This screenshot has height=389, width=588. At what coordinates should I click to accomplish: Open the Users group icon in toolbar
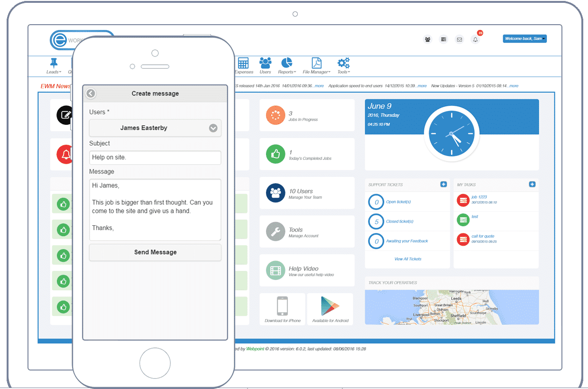[x=266, y=63]
